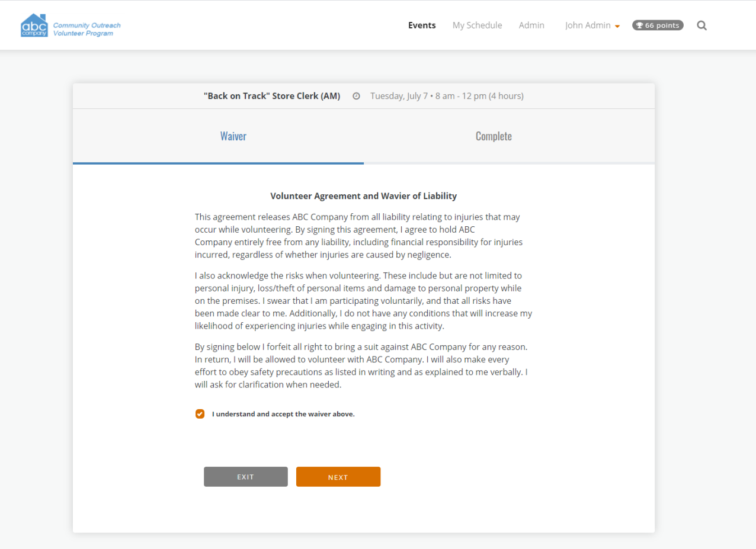Open search with the magnifying glass icon

point(701,25)
